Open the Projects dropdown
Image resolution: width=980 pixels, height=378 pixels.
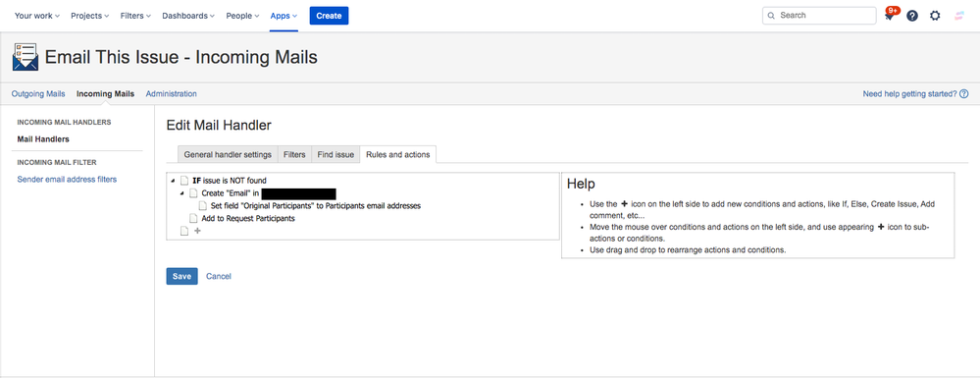coord(90,16)
